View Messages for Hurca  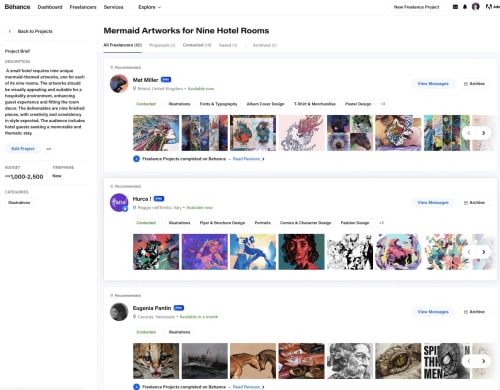tap(433, 203)
